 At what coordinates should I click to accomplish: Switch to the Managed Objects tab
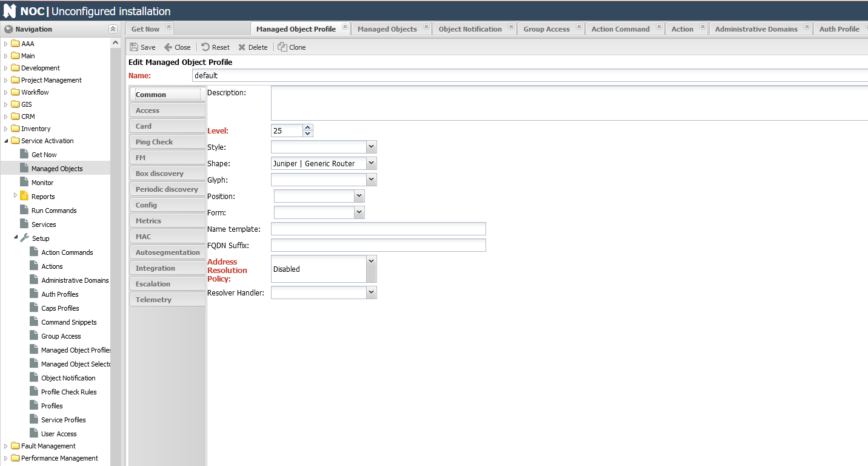coord(387,29)
